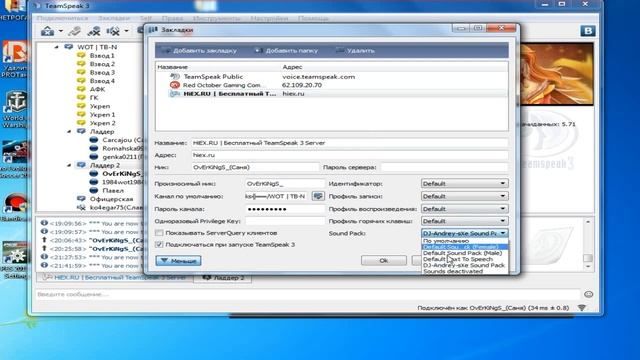Viewport: 640px width, 360px height.
Task: Select the TeamSpeak Public bookmark
Action: (x=331, y=76)
